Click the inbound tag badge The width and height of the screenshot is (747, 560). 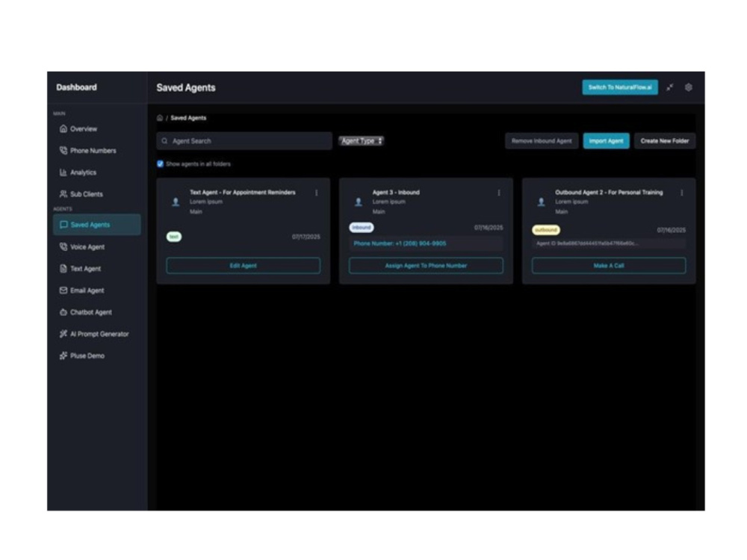coord(362,228)
